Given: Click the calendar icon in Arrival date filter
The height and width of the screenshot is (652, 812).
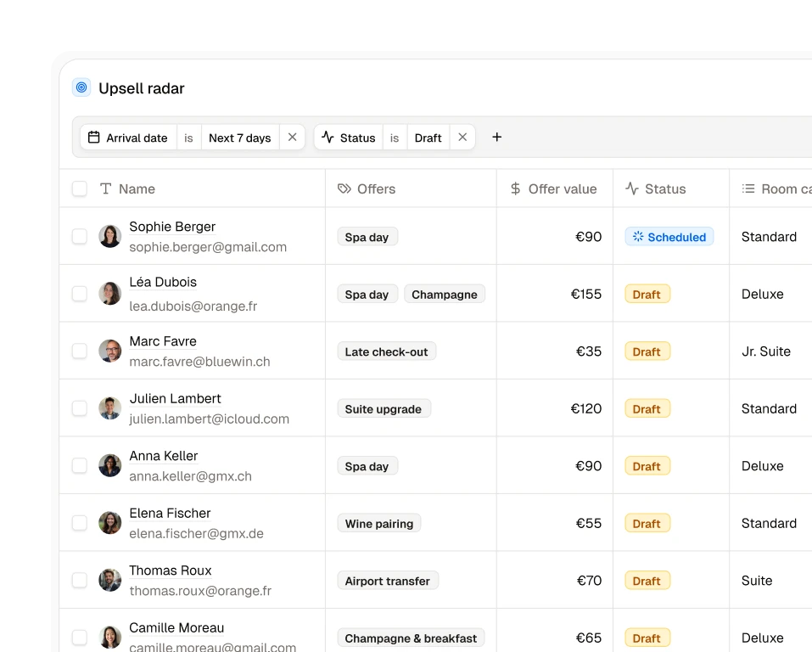Looking at the screenshot, I should coord(93,138).
